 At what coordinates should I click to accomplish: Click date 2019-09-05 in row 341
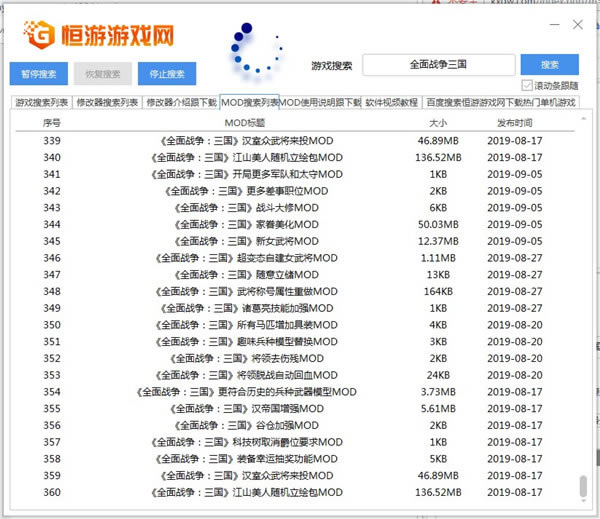tap(515, 175)
